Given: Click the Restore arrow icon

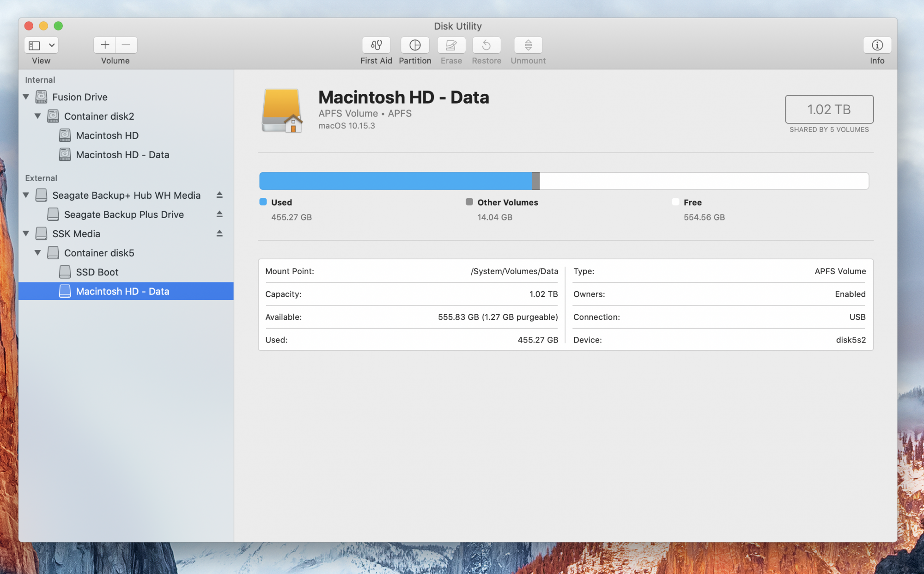Looking at the screenshot, I should (x=486, y=45).
